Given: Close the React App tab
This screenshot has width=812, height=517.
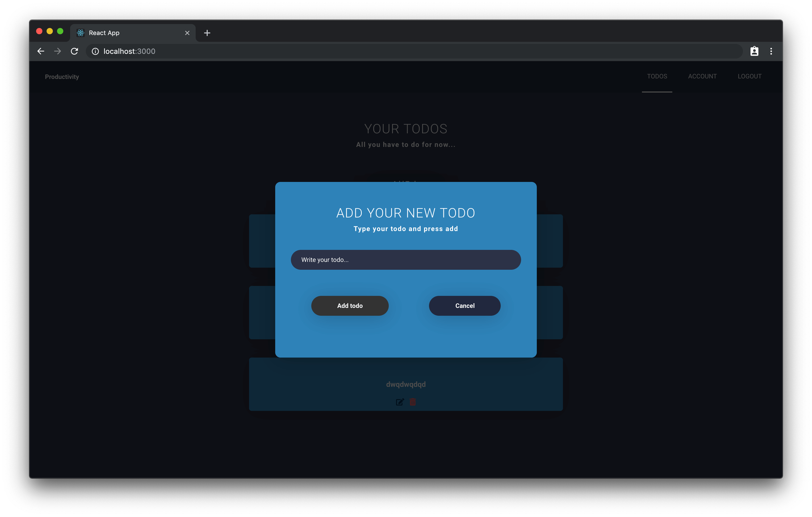Looking at the screenshot, I should [x=187, y=33].
